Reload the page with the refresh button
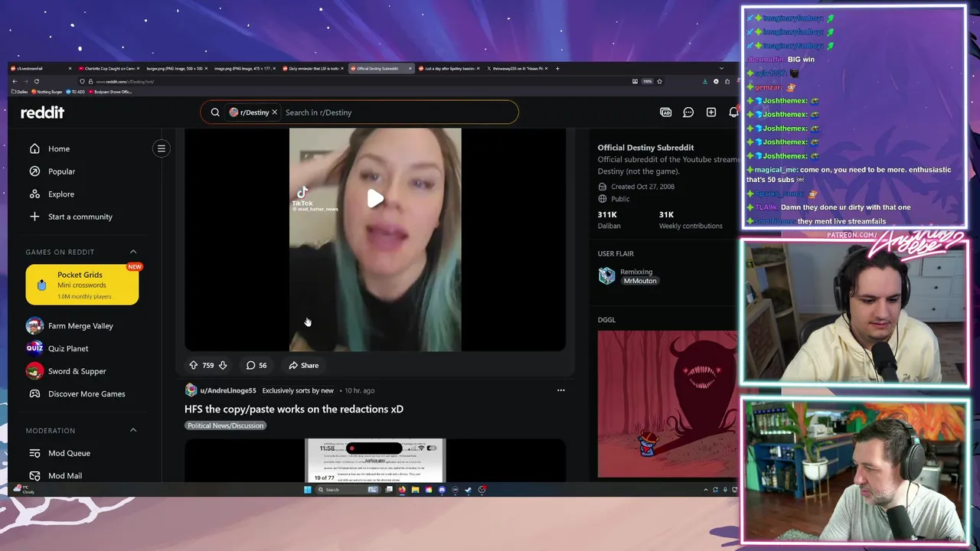The image size is (980, 551). point(36,81)
